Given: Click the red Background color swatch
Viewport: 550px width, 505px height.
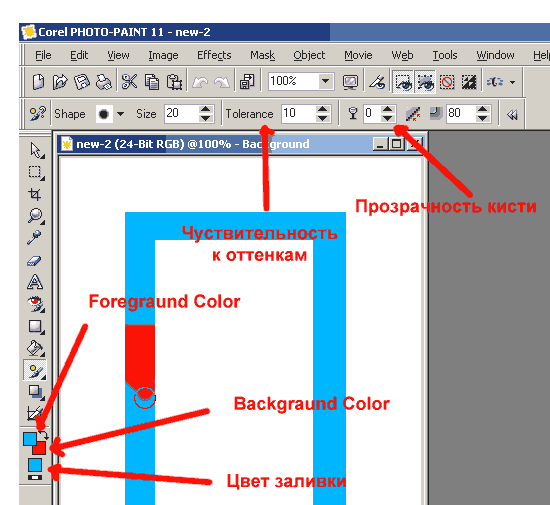Looking at the screenshot, I should pyautogui.click(x=40, y=449).
